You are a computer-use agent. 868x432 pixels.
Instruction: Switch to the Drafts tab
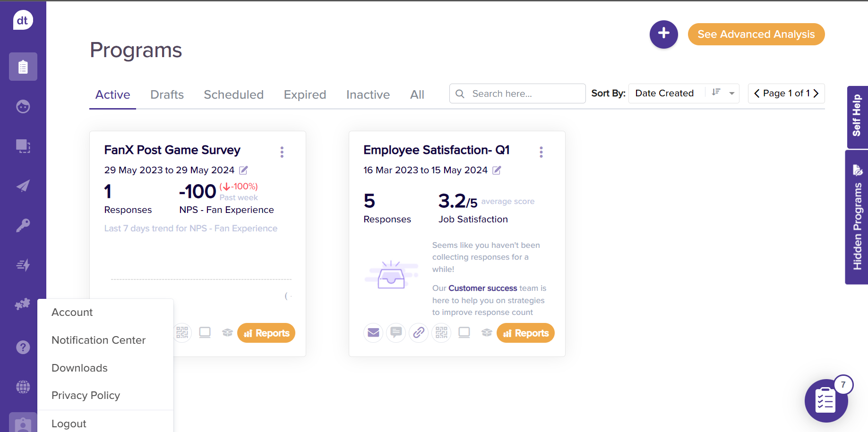(167, 95)
